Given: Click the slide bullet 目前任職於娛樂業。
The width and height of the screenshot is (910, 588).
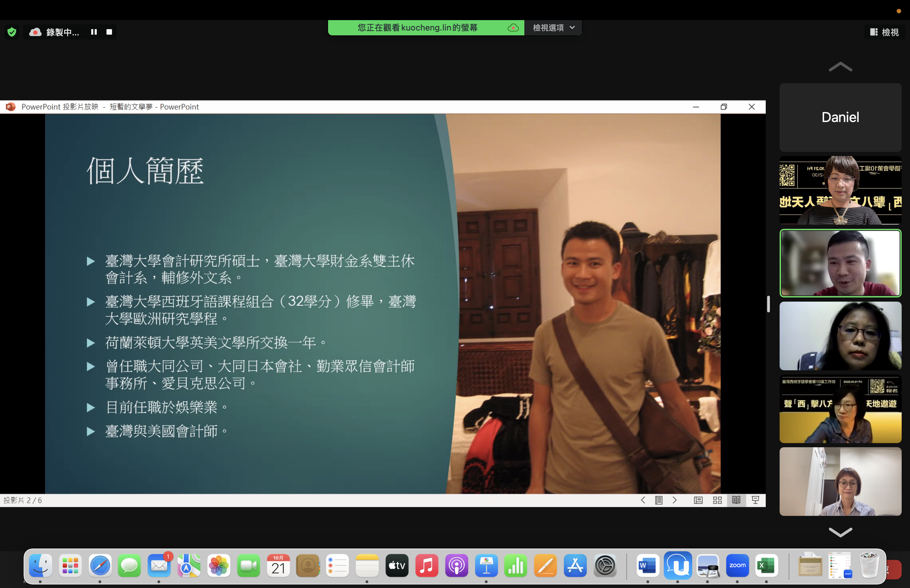Looking at the screenshot, I should [167, 407].
